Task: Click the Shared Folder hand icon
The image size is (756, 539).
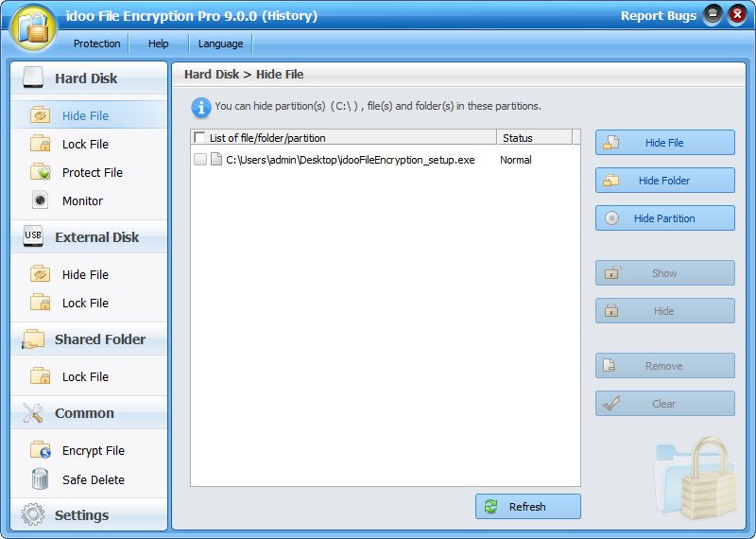Action: [33, 339]
